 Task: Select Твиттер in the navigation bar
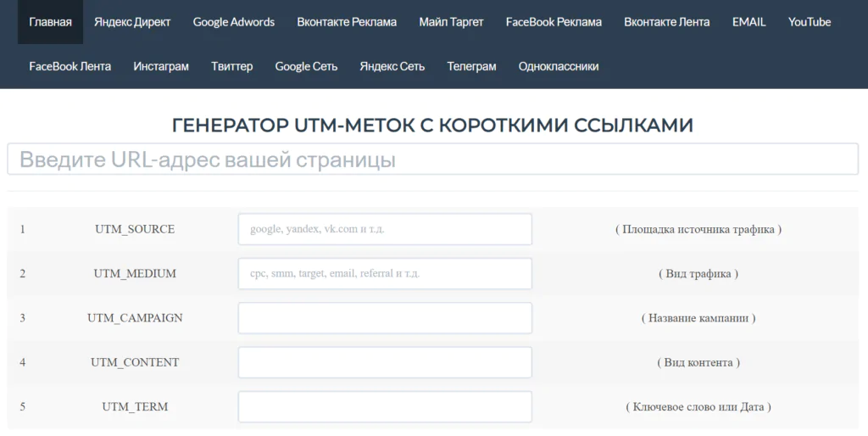coord(232,66)
